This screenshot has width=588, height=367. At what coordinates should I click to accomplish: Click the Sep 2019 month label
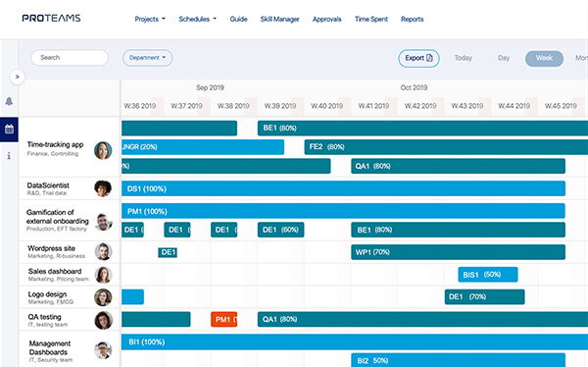point(210,87)
